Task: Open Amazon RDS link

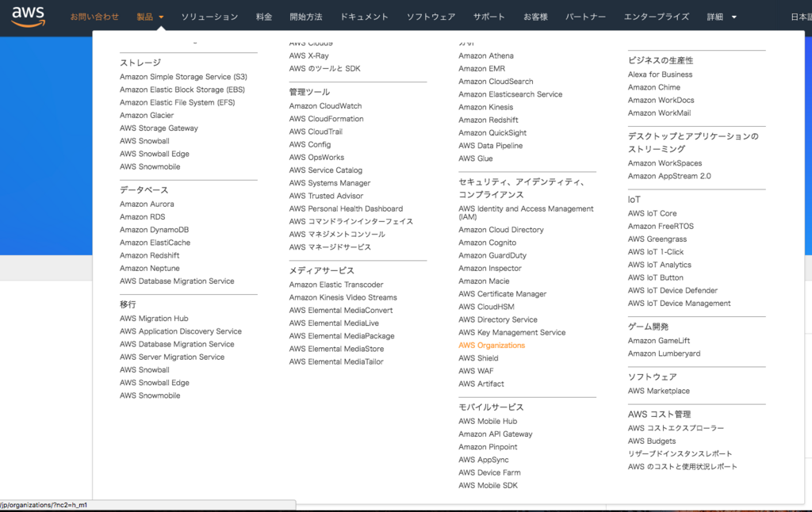Action: (143, 217)
